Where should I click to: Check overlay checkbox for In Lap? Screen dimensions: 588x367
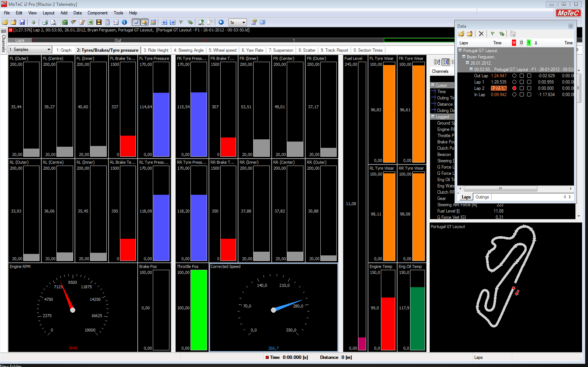click(522, 95)
